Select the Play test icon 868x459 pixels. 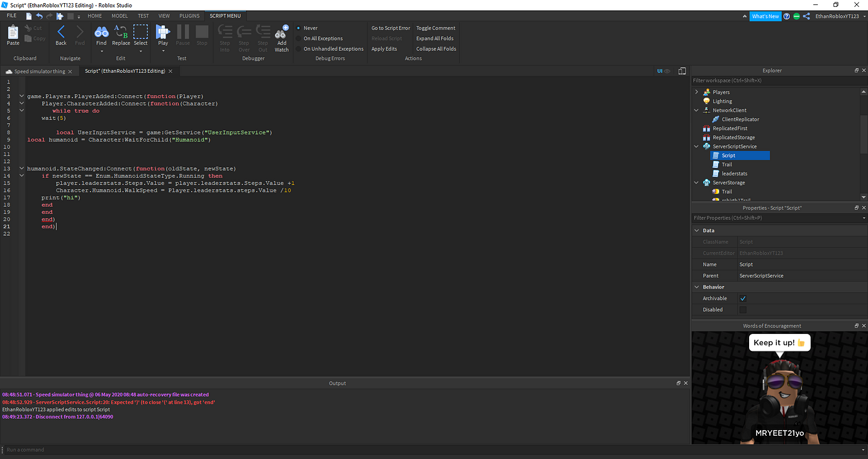pyautogui.click(x=162, y=35)
